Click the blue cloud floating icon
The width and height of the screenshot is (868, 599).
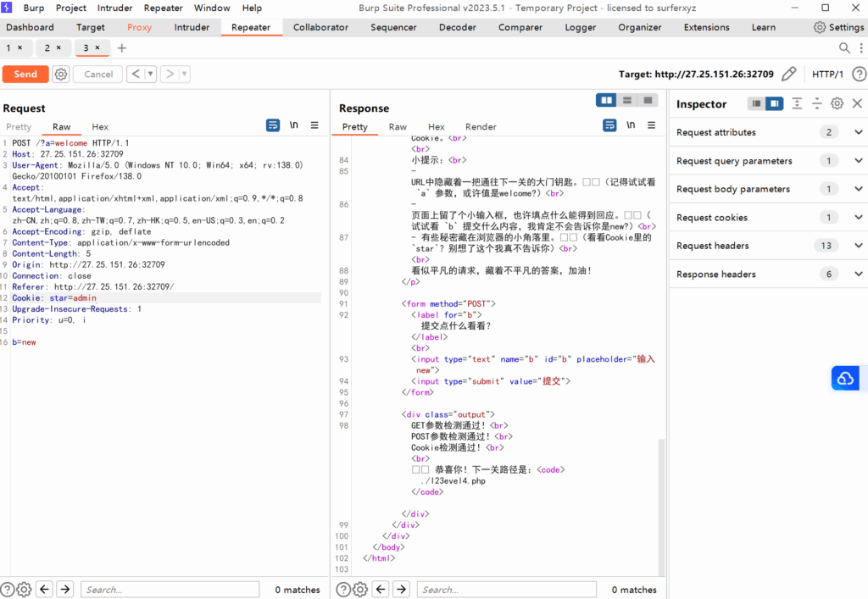pos(845,379)
